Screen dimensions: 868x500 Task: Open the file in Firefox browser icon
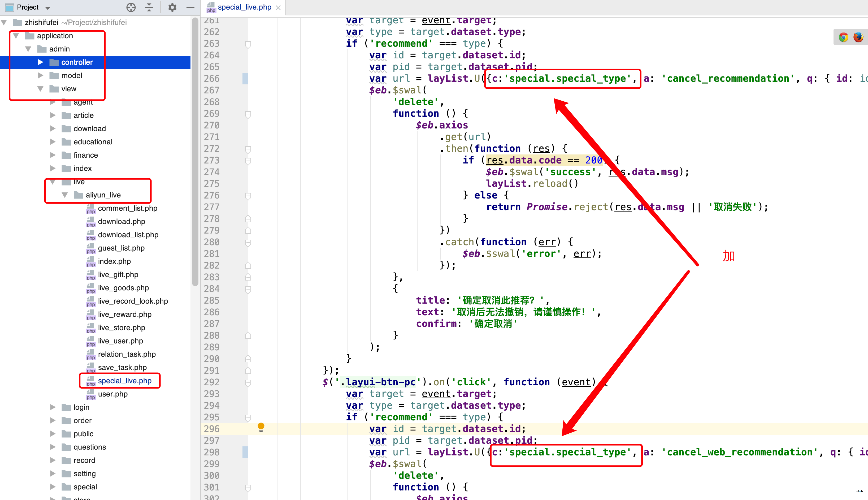[858, 37]
